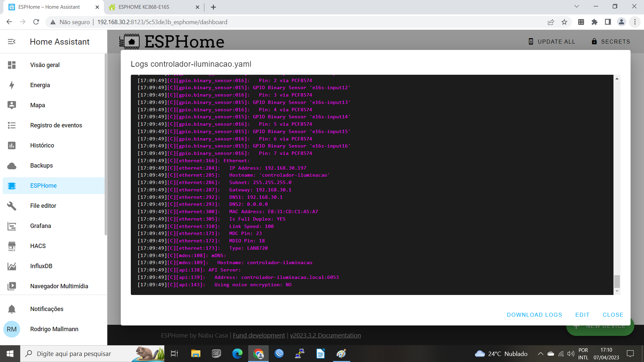Open the v2023.3.2 Documentation link
Image resolution: width=644 pixels, height=362 pixels.
(325, 335)
